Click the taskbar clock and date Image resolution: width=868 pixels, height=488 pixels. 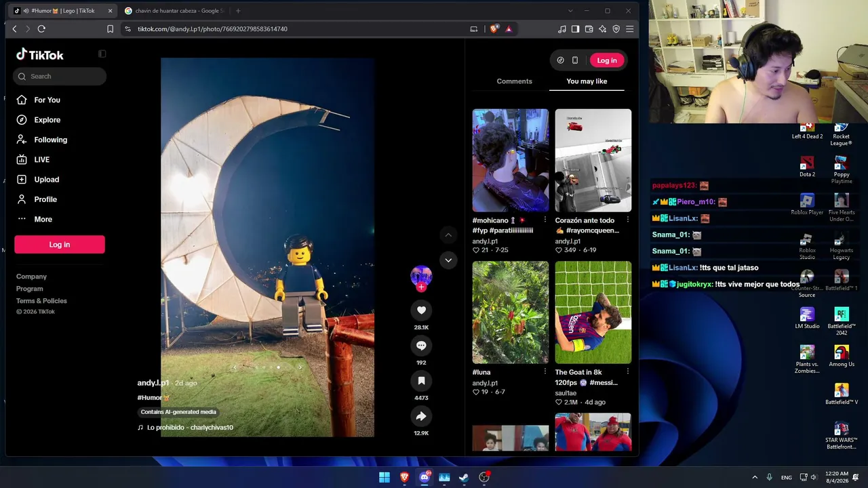click(x=837, y=477)
